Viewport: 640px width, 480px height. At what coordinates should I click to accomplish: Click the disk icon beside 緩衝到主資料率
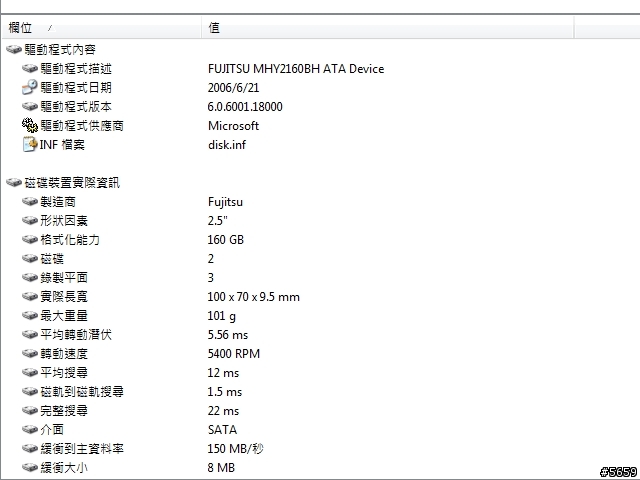point(30,449)
